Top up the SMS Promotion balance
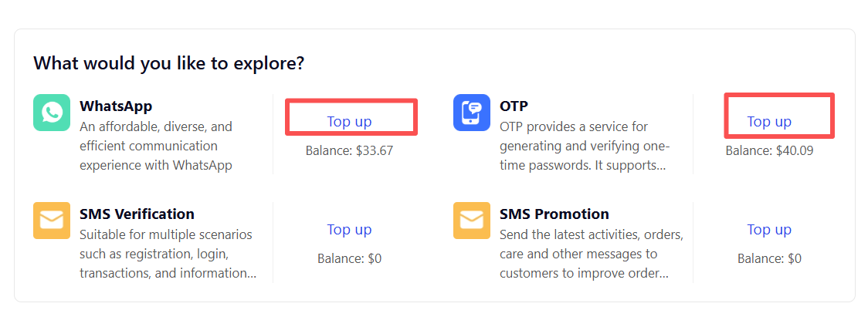This screenshot has height=310, width=868. point(769,229)
